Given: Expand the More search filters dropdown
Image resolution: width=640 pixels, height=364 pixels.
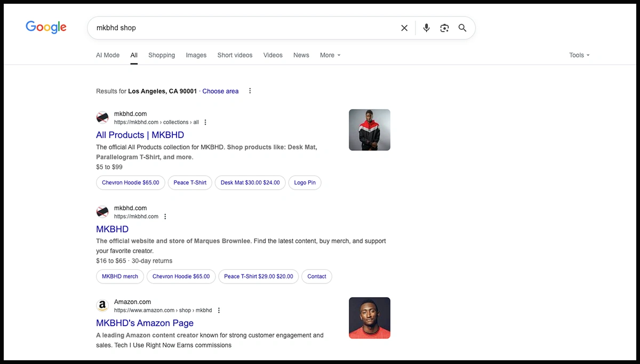Looking at the screenshot, I should pos(330,55).
